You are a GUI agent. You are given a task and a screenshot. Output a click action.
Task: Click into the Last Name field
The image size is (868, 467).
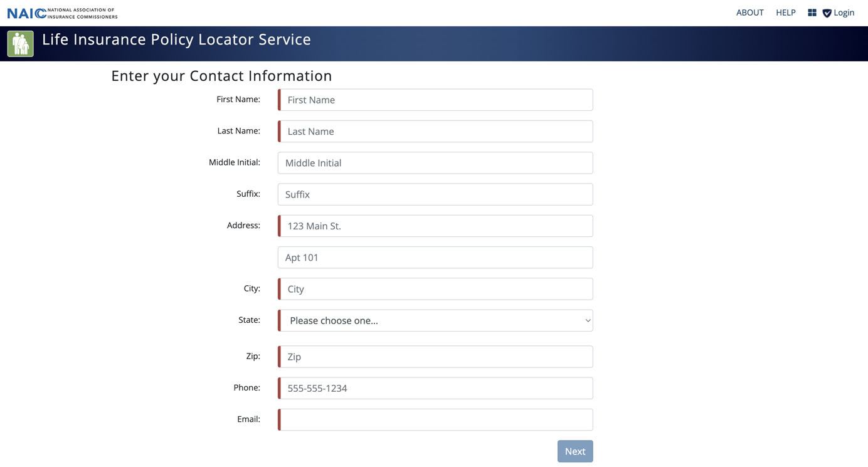[x=435, y=131]
